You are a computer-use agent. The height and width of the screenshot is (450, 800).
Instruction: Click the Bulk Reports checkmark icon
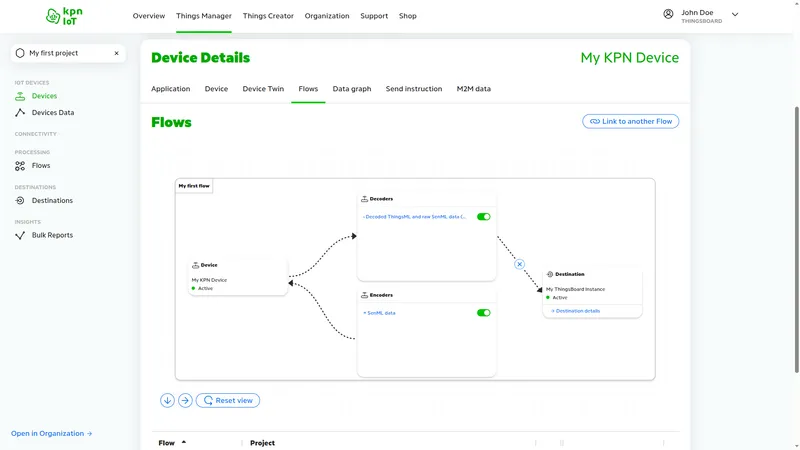coord(20,235)
